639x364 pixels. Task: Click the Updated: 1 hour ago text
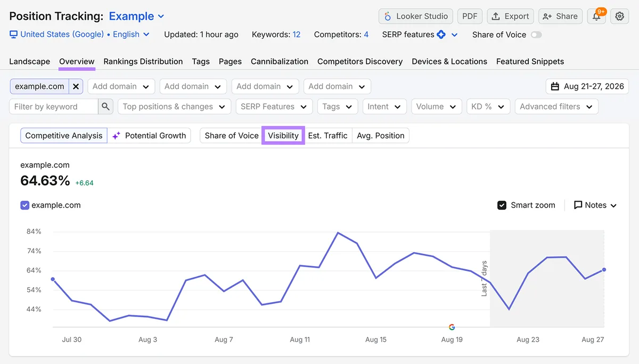click(201, 35)
